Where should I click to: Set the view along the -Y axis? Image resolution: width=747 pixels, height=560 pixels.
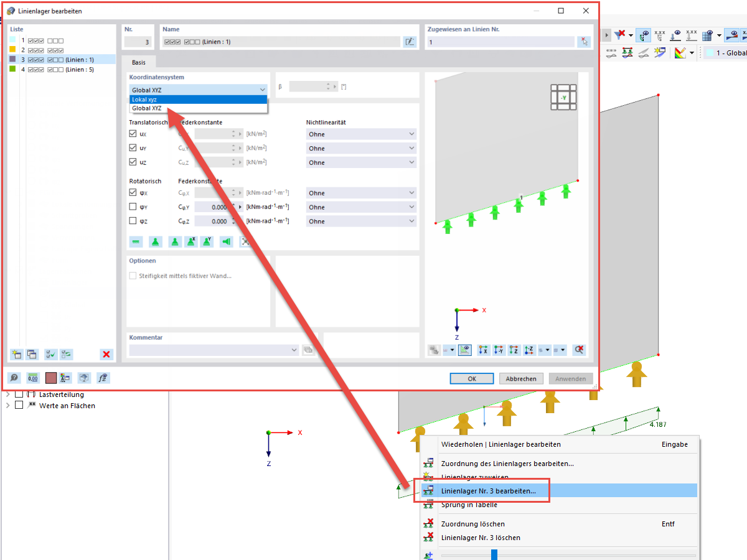(x=499, y=350)
